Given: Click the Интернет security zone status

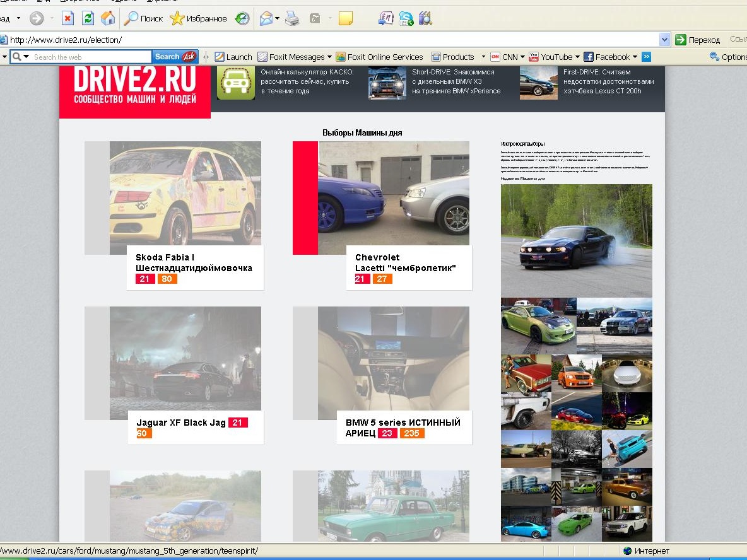Looking at the screenshot, I should 647,551.
